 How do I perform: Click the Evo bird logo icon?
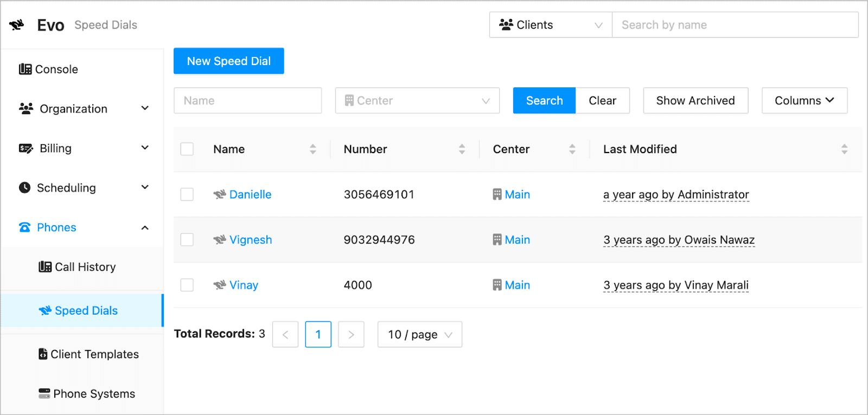pos(17,25)
